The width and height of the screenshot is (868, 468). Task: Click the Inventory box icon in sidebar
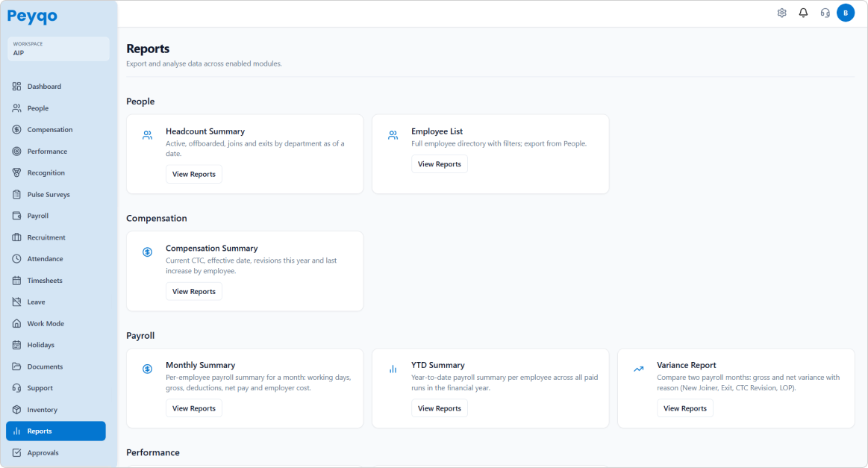16,410
